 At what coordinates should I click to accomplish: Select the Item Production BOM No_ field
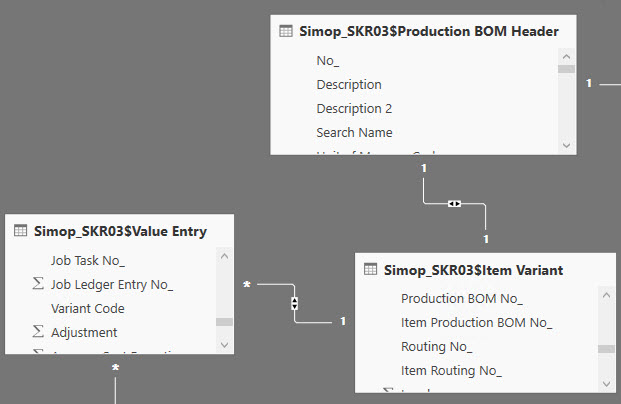pyautogui.click(x=476, y=323)
